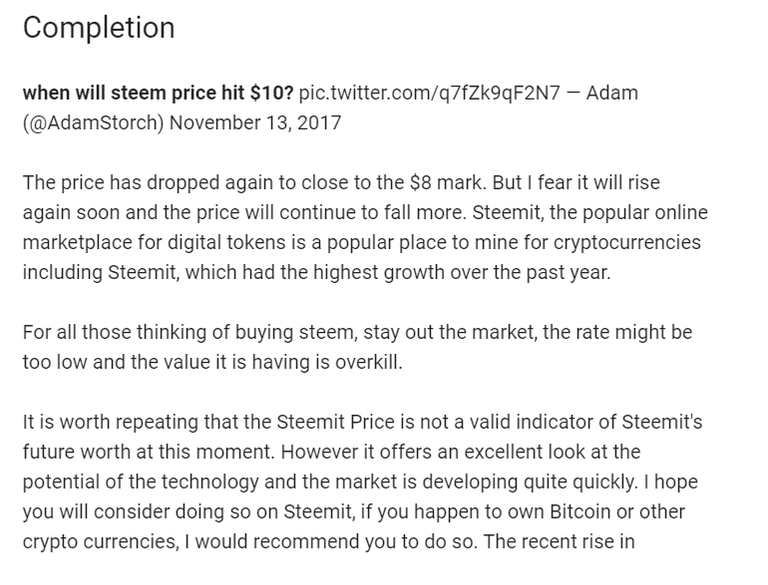Click the line 'potential of the technology'
The height and width of the screenshot is (585, 768).
(x=360, y=482)
